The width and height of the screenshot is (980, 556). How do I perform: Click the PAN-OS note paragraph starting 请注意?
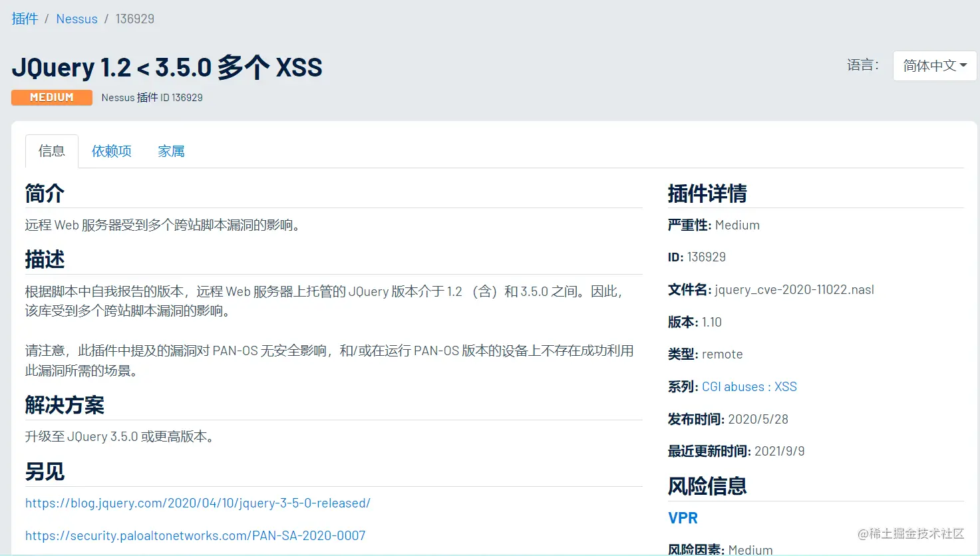[x=329, y=360]
